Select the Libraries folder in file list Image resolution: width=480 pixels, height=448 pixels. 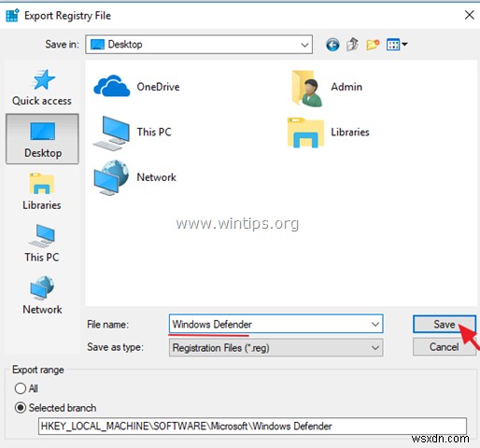(329, 133)
